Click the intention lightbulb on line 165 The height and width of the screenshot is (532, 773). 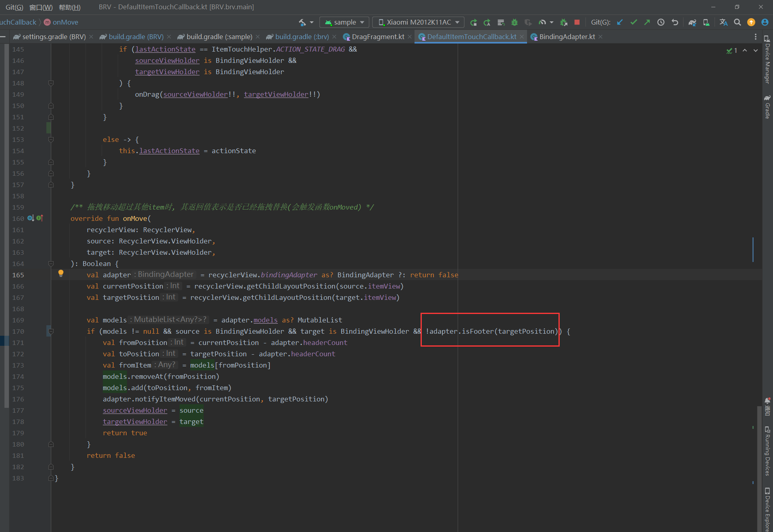tap(61, 273)
